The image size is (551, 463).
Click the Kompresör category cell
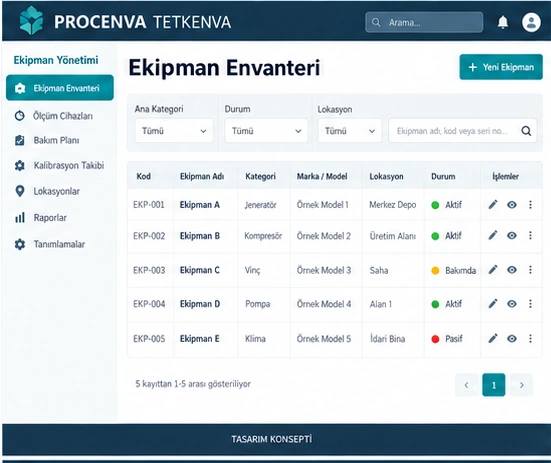(x=263, y=236)
